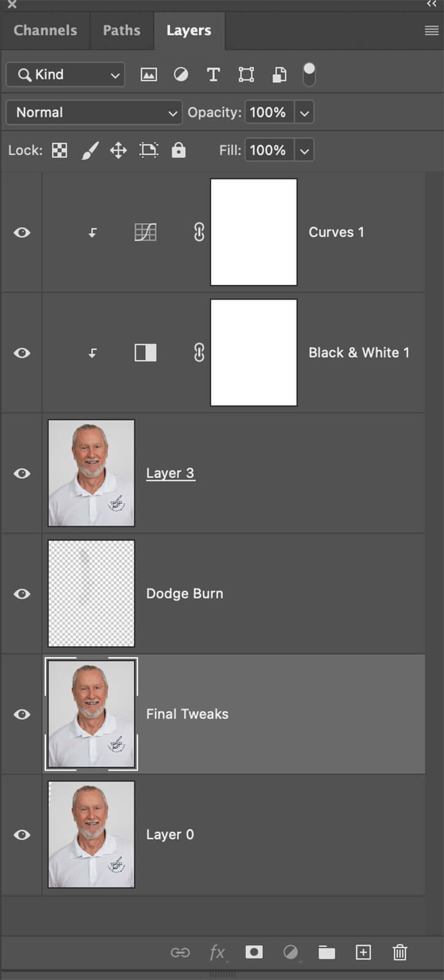Lock all layer properties
The image size is (444, 980).
(x=178, y=150)
